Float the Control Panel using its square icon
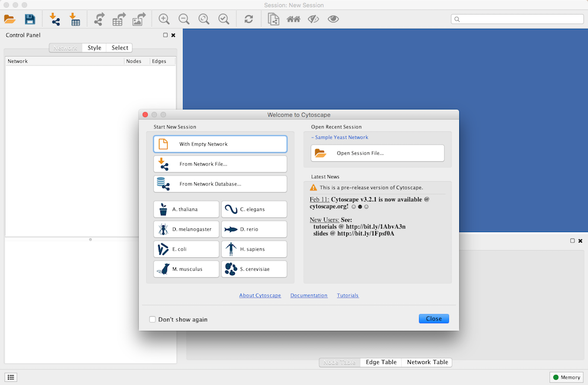The width and height of the screenshot is (588, 385). [x=165, y=35]
